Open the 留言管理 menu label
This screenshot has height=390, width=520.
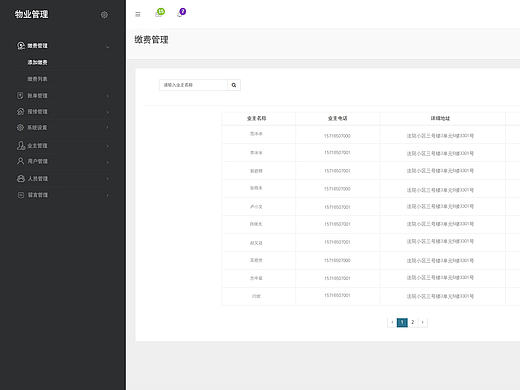click(x=38, y=195)
